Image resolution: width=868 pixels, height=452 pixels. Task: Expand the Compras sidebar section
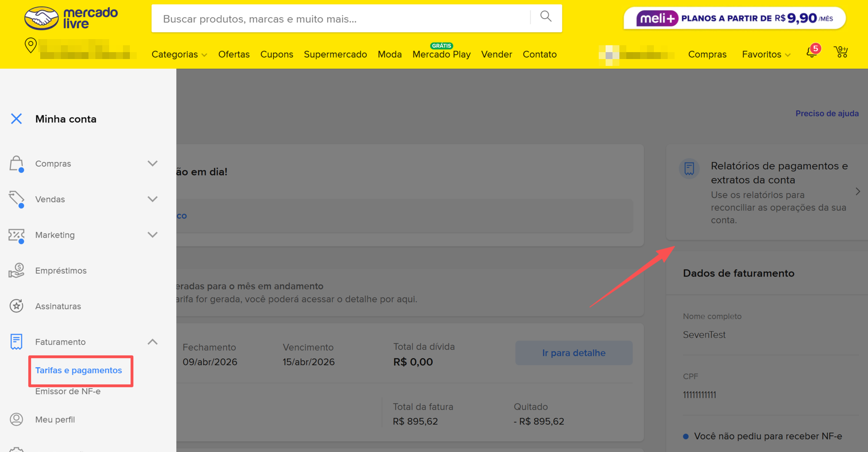coord(152,164)
